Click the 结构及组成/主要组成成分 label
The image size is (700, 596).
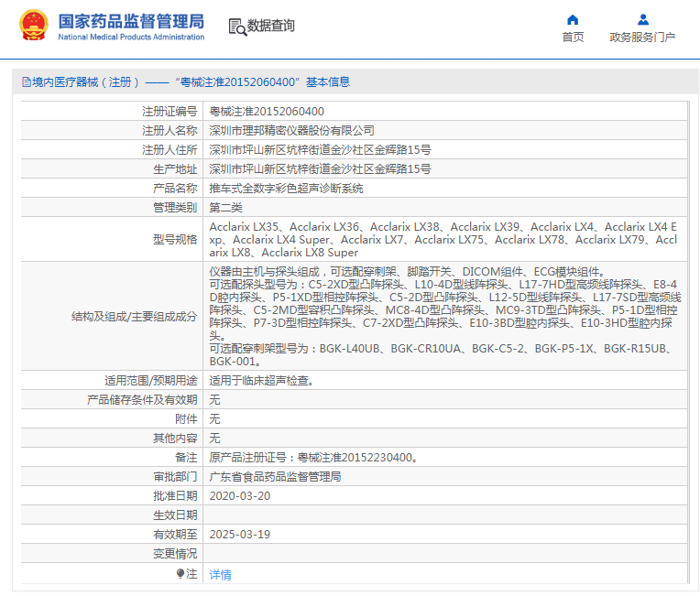(135, 316)
